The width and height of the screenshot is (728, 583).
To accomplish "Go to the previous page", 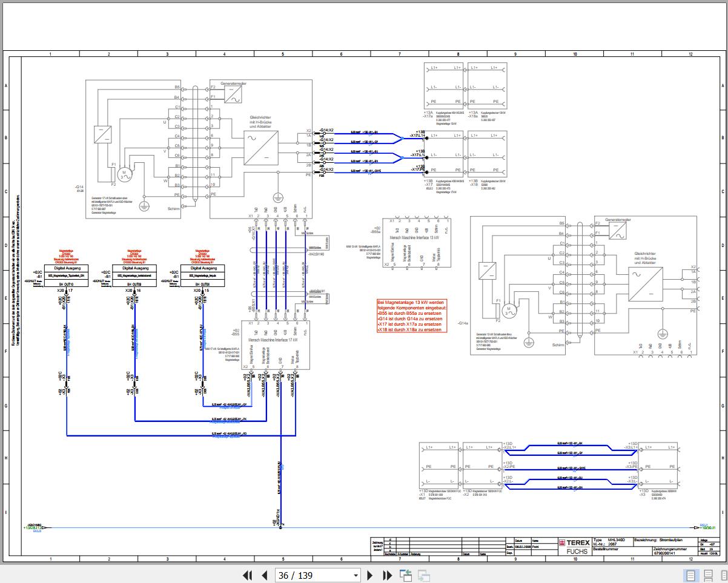I will pos(263,575).
